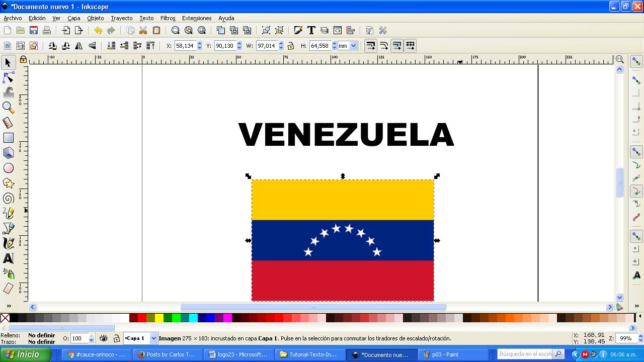Select the Spiral tool

point(9,198)
